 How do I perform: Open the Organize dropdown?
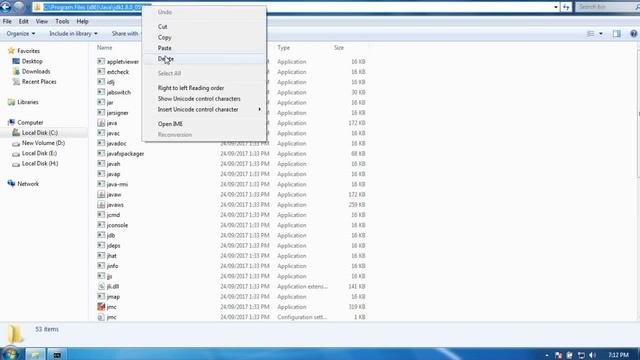[x=21, y=33]
